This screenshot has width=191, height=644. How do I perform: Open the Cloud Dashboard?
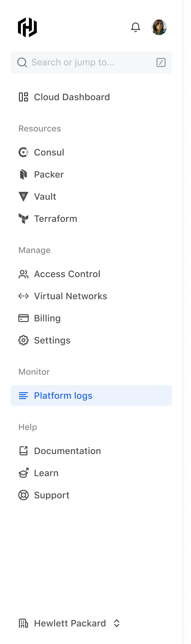coord(72,97)
